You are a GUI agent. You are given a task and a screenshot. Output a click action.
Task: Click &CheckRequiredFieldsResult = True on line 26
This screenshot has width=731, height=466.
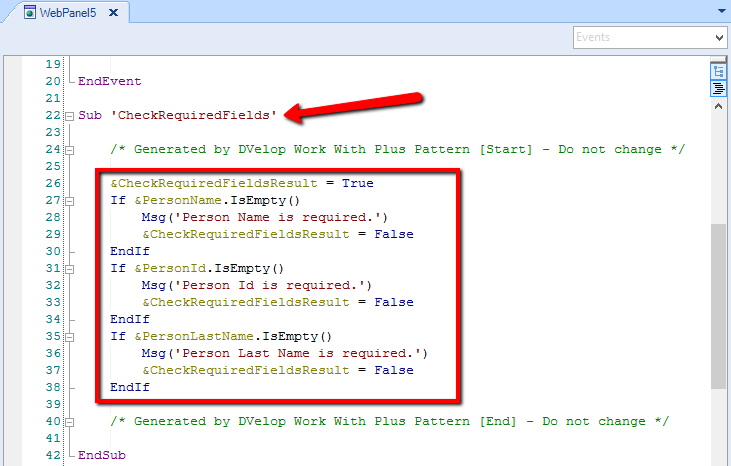pos(241,183)
